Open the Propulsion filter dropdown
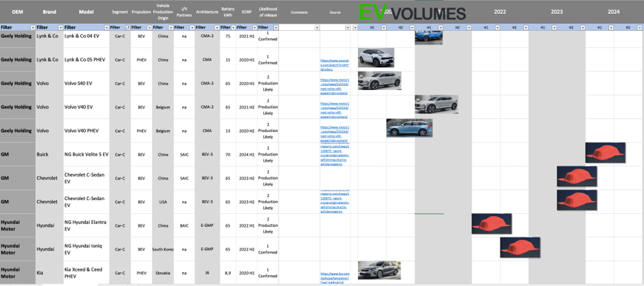The image size is (644, 286). click(x=148, y=27)
